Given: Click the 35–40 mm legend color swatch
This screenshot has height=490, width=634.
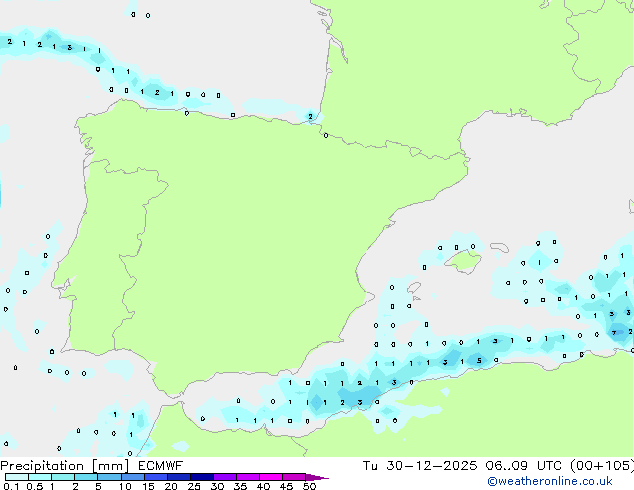Looking at the screenshot, I should click(x=247, y=477).
